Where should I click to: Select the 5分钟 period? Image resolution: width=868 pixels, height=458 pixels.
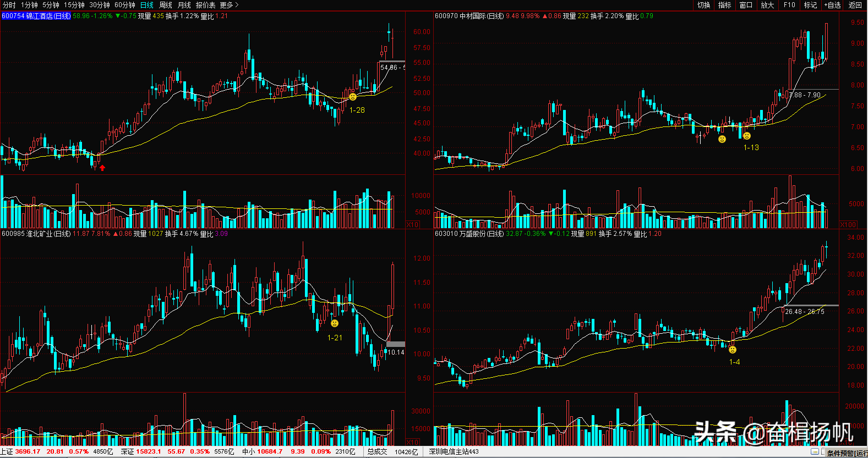(51, 5)
